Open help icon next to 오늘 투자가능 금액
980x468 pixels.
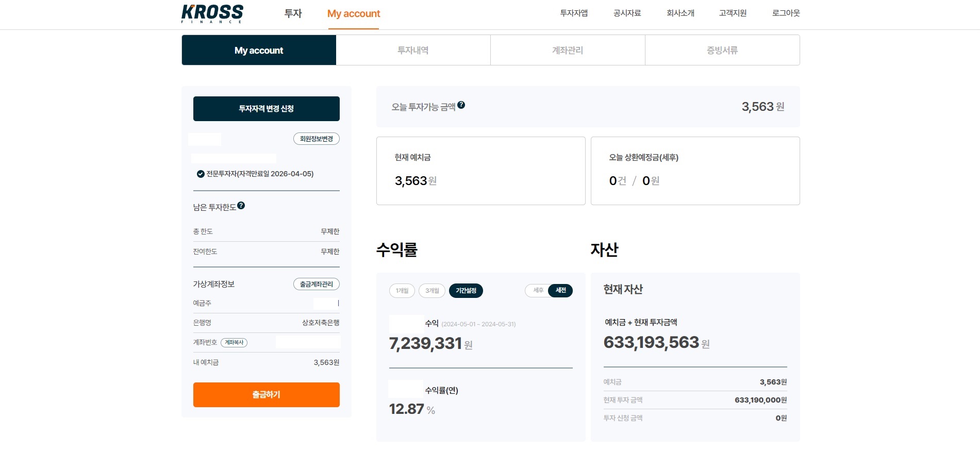tap(461, 105)
